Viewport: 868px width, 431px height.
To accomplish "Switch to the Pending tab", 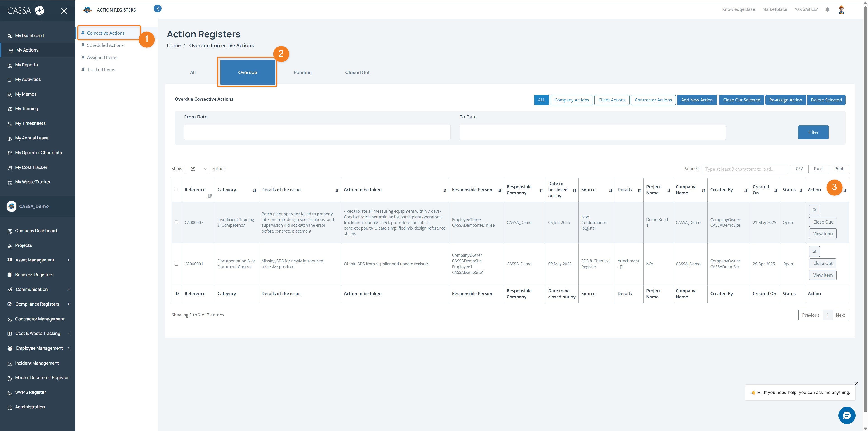I will [302, 73].
